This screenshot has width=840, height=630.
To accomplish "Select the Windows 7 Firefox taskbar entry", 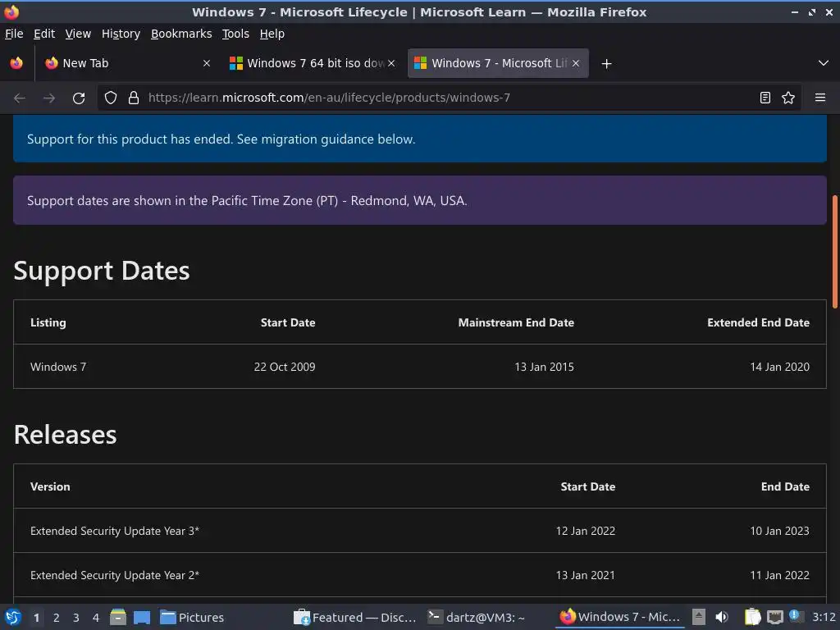I will (x=620, y=617).
